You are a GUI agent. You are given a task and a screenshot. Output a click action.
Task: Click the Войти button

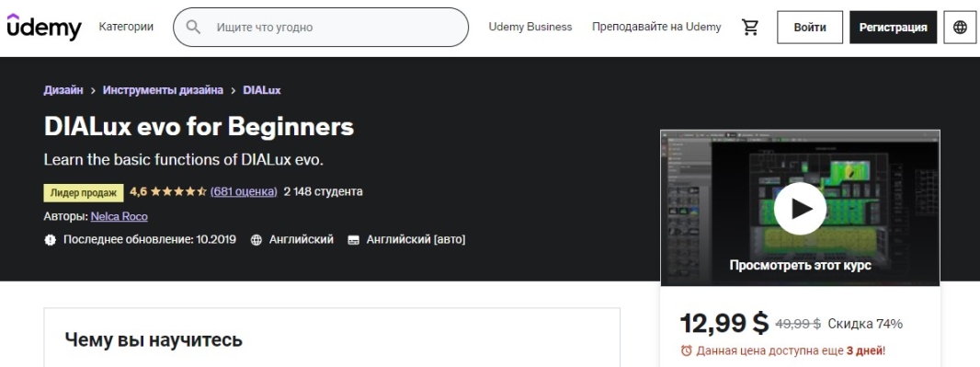(x=810, y=27)
